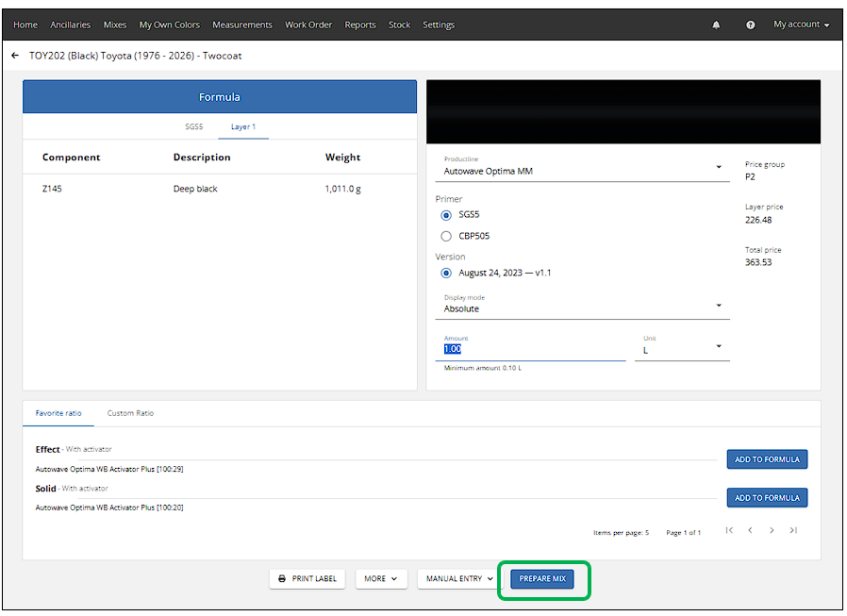Click the notification bell icon
Screen dimensions: 847x616
point(716,25)
